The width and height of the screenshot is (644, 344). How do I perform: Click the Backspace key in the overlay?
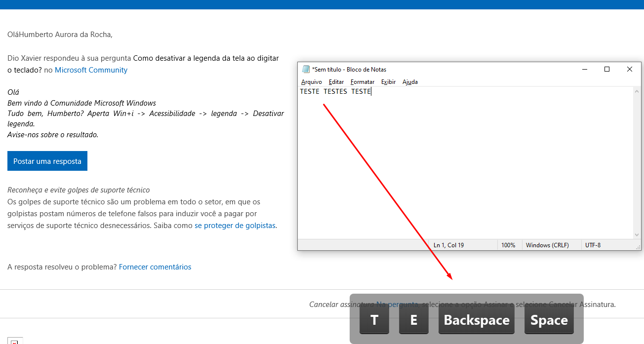(x=477, y=320)
